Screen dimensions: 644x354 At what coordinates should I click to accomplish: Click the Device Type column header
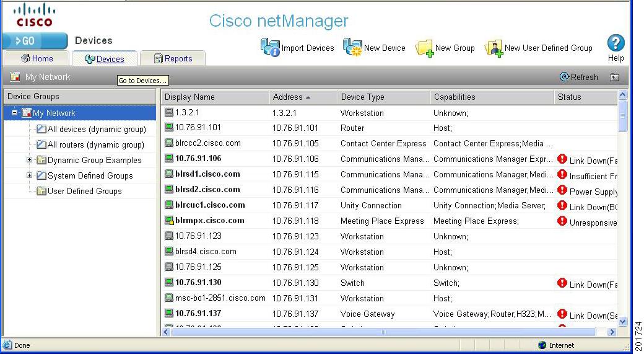(x=383, y=97)
